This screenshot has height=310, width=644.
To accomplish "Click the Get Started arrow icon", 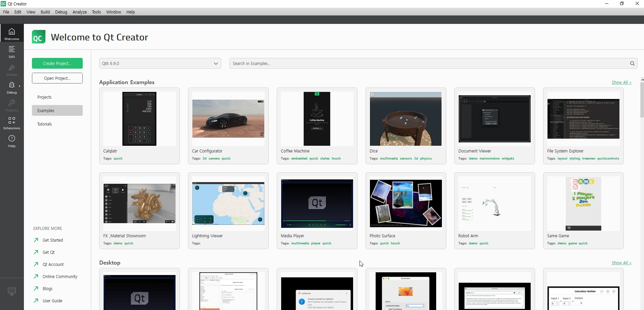I will 36,240.
